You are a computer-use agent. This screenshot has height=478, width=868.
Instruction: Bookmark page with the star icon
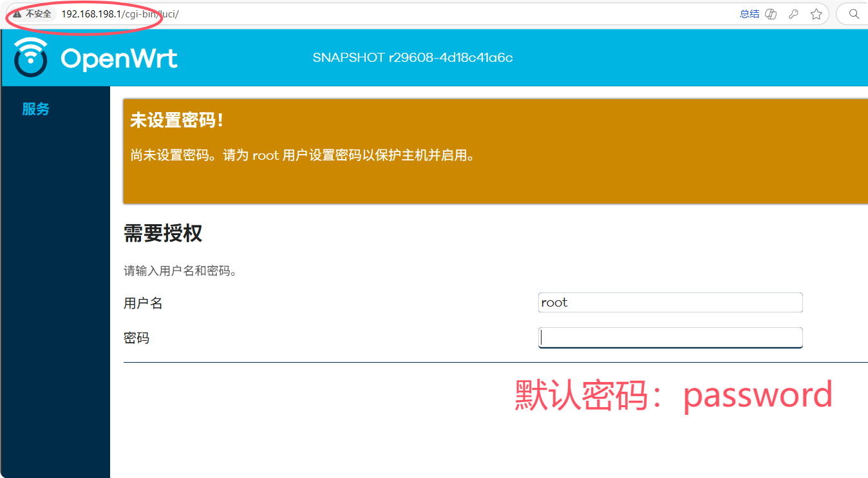click(816, 14)
